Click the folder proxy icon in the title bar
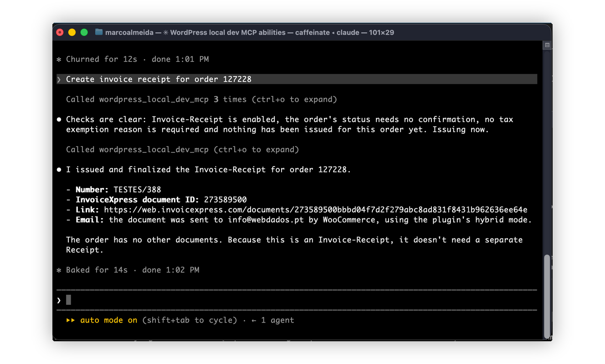Viewport: 605px width, 364px height. (x=99, y=32)
